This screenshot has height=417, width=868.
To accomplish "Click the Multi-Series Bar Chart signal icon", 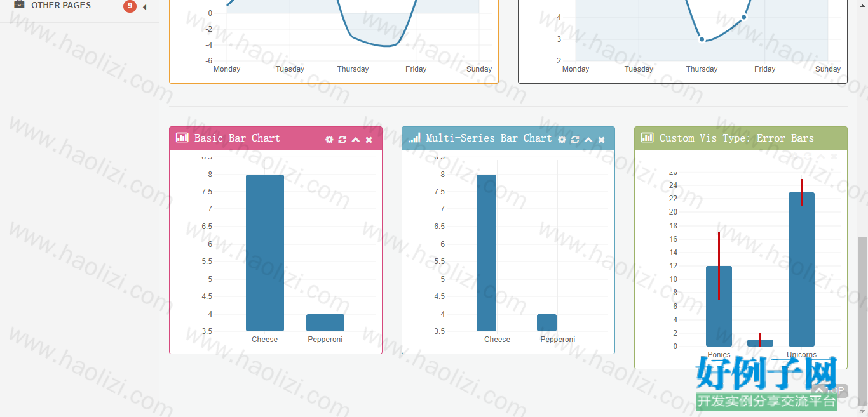I will [x=415, y=138].
